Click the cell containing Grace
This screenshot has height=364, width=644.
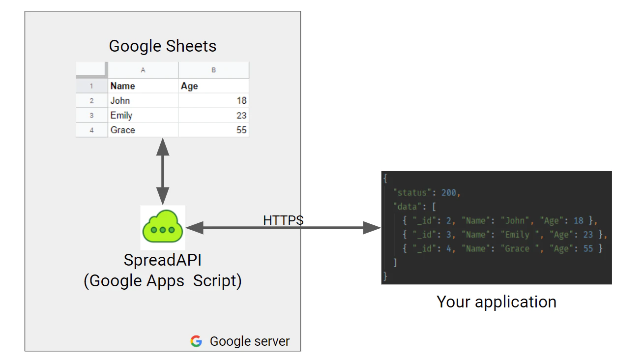[143, 130]
